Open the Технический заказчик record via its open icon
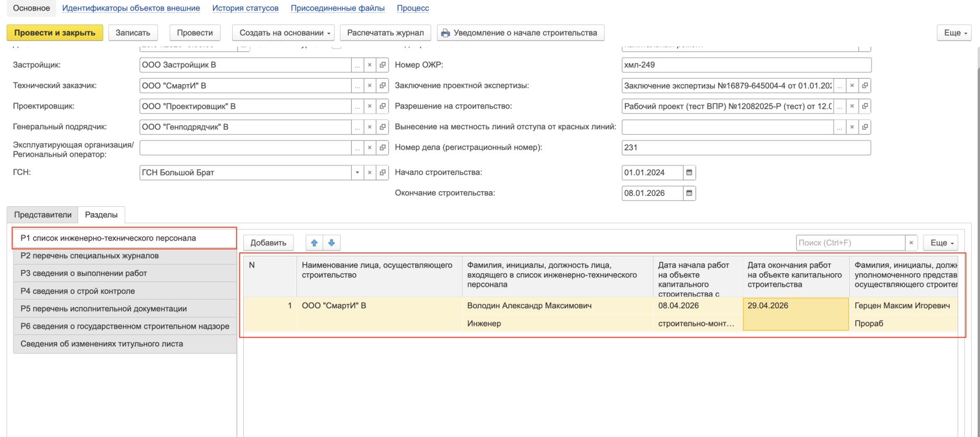The image size is (980, 437). click(383, 86)
